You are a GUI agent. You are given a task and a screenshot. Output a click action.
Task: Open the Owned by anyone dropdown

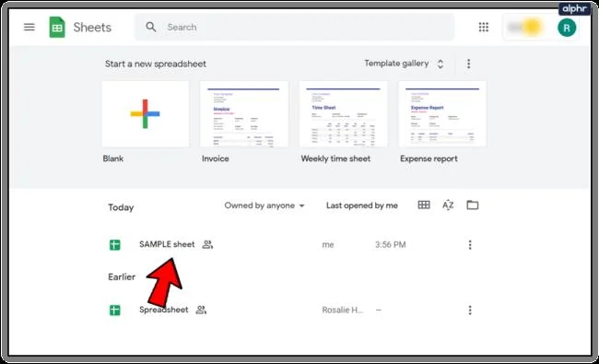pos(264,205)
